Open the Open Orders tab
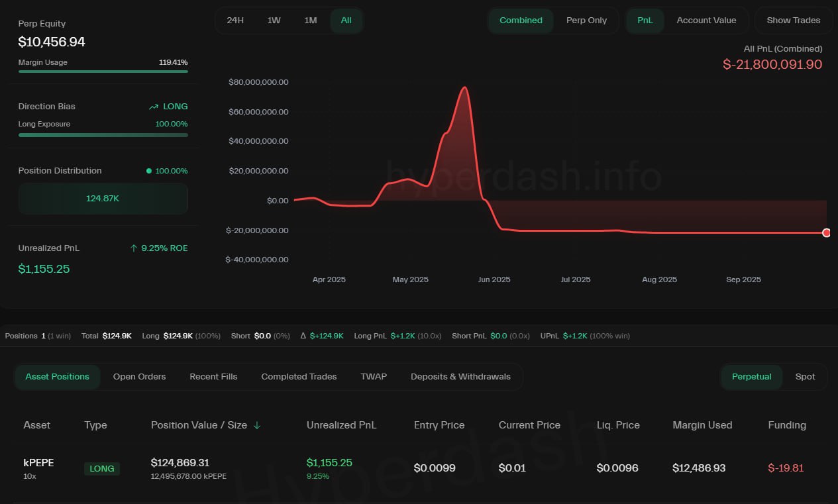The image size is (838, 504). pyautogui.click(x=139, y=377)
